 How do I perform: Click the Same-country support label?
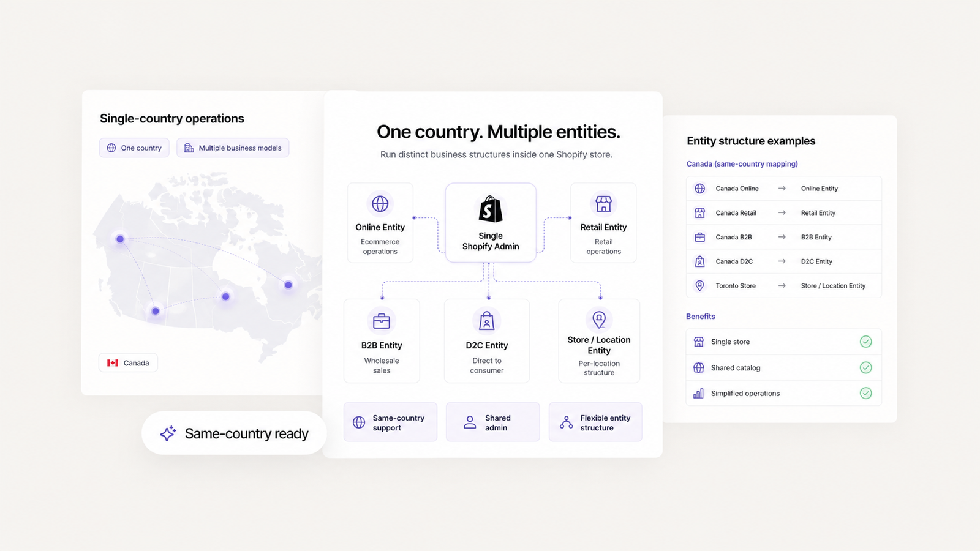click(399, 423)
